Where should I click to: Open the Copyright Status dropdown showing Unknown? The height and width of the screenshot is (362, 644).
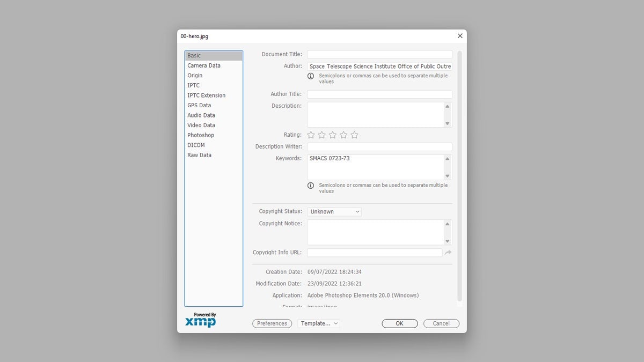(x=334, y=211)
